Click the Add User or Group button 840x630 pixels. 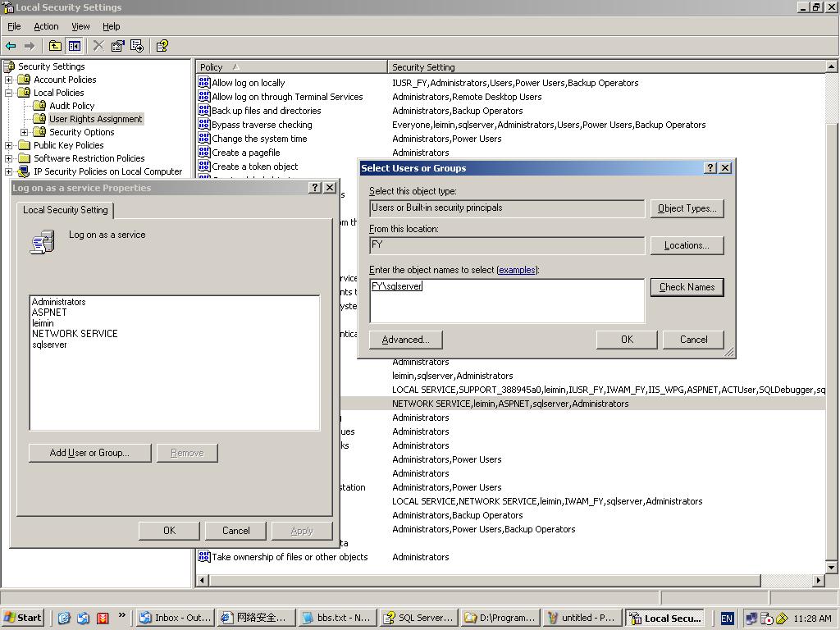[x=89, y=453]
